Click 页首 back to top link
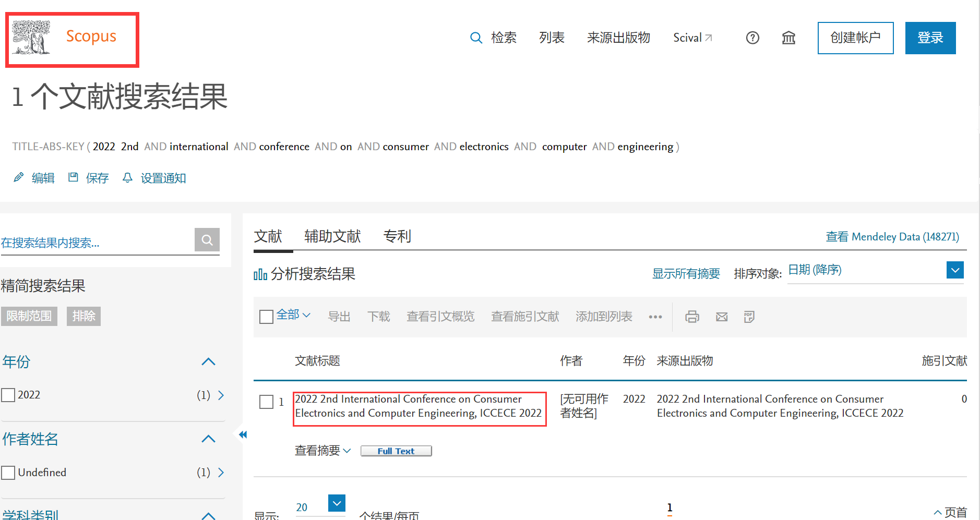 (950, 513)
